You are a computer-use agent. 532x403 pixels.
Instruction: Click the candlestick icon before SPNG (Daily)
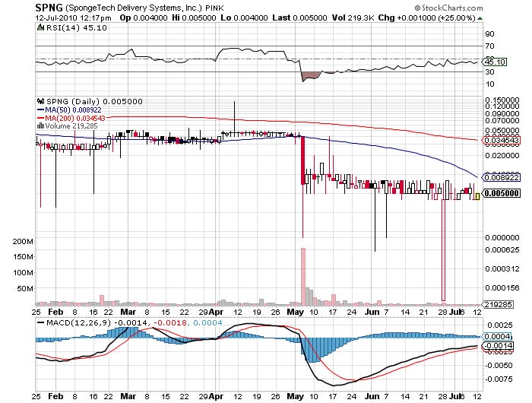point(41,101)
